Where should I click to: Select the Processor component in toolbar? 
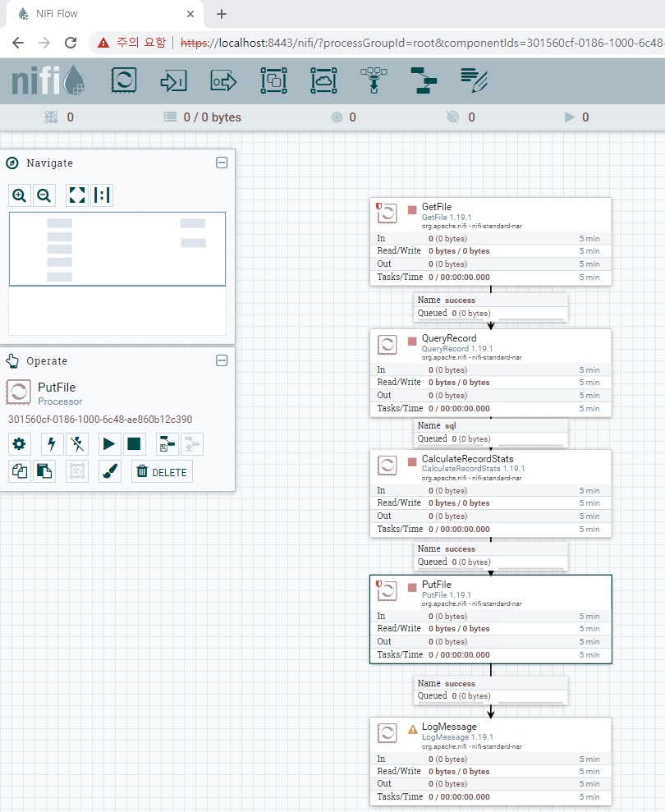pyautogui.click(x=124, y=80)
